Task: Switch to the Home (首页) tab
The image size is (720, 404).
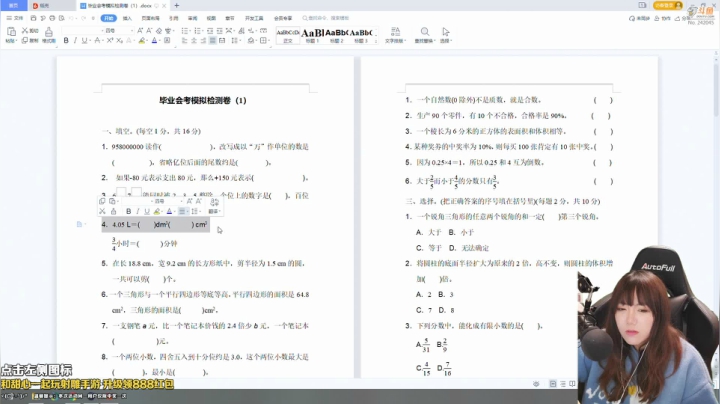Action: coord(13,6)
